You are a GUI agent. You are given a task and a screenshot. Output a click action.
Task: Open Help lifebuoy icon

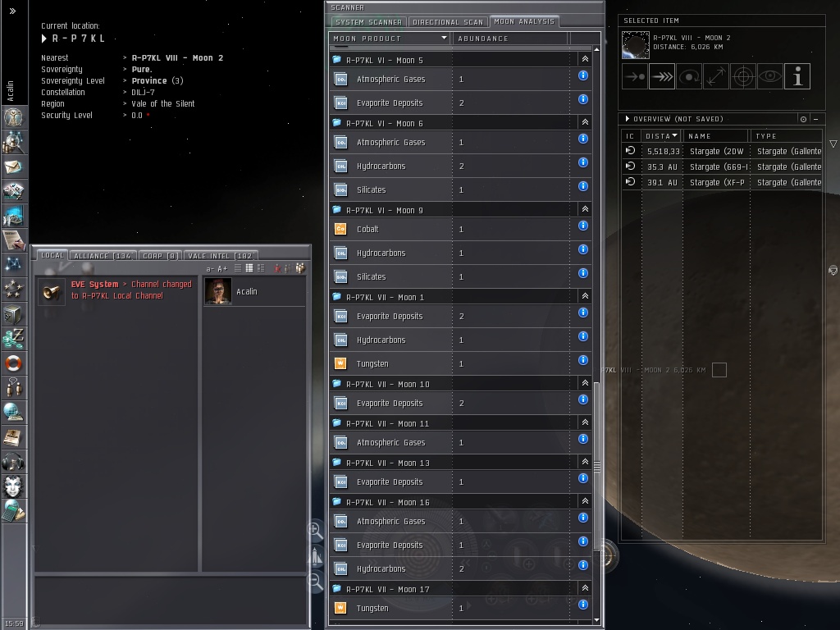coord(13,363)
